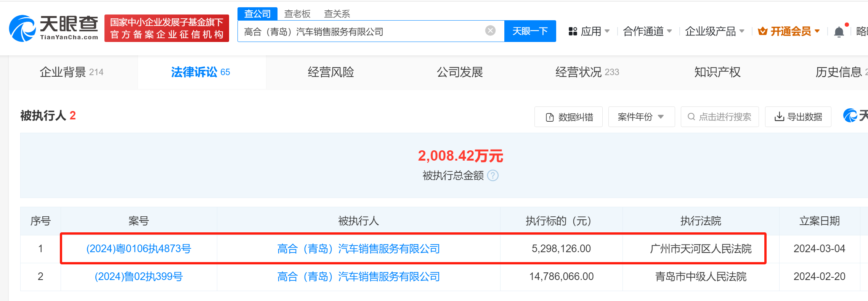
Task: Click the help question mark beside 被执行总金额
Action: 493,175
